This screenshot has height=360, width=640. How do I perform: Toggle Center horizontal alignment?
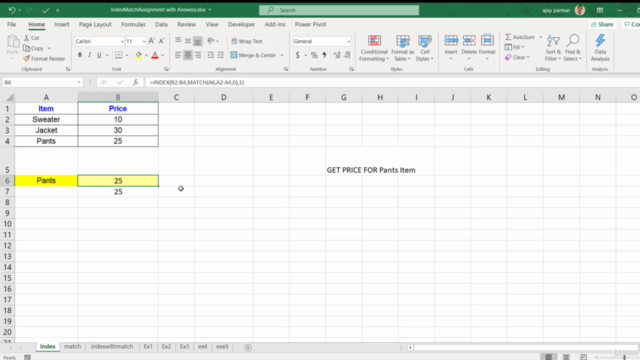[188, 55]
